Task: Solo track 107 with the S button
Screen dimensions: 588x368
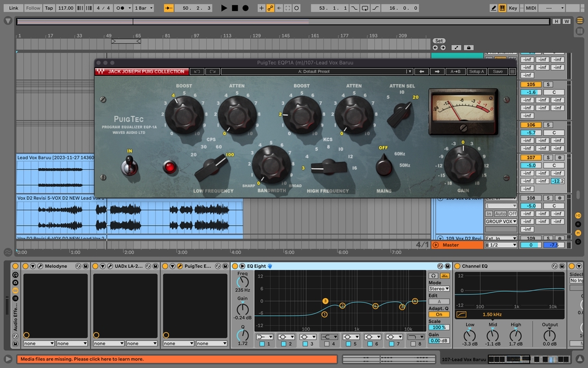Action: click(x=548, y=158)
